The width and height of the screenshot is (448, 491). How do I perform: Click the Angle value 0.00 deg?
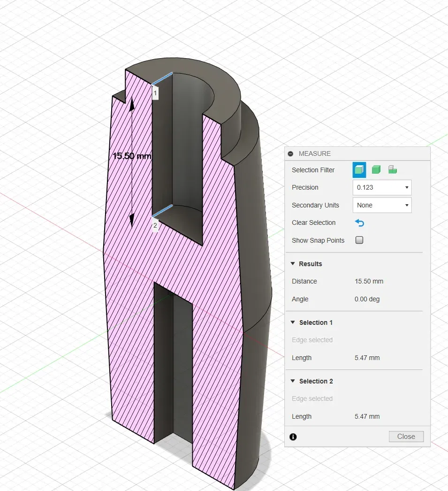pyautogui.click(x=367, y=299)
